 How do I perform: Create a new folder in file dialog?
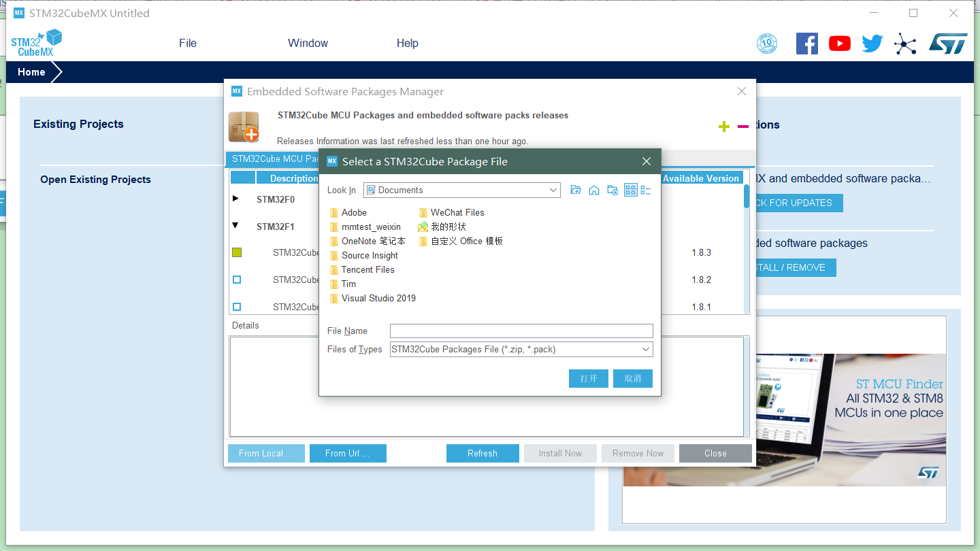pyautogui.click(x=612, y=190)
